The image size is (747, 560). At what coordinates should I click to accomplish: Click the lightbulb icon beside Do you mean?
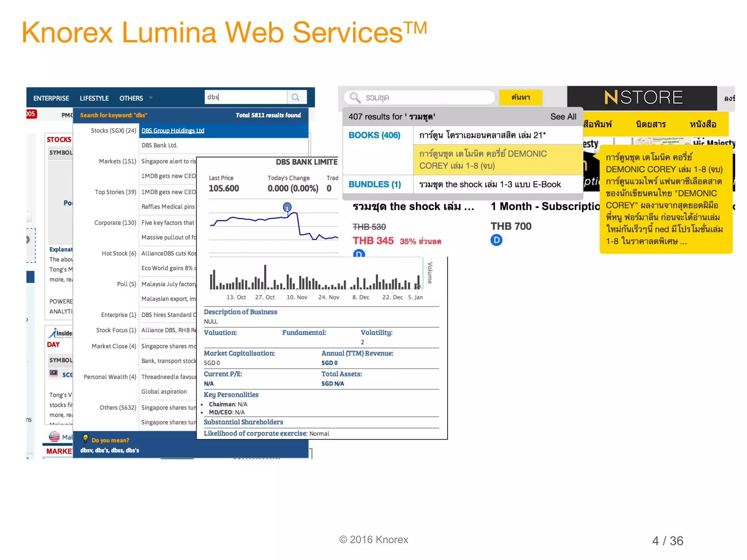coord(85,438)
